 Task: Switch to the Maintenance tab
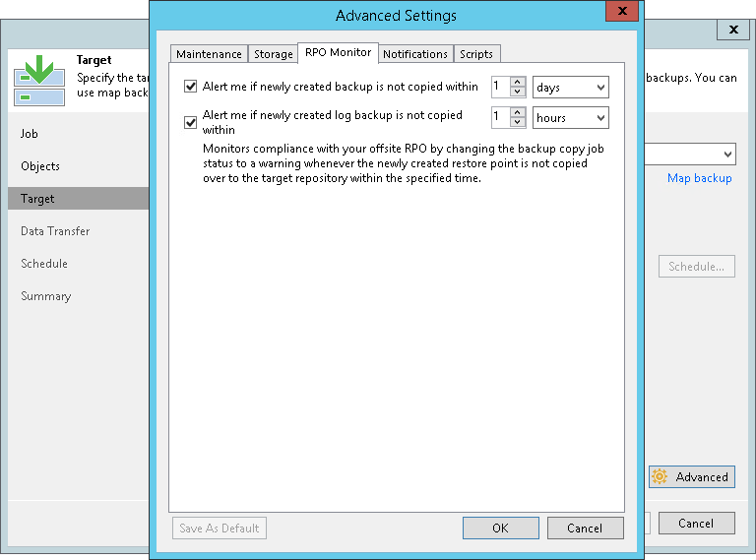pyautogui.click(x=209, y=54)
